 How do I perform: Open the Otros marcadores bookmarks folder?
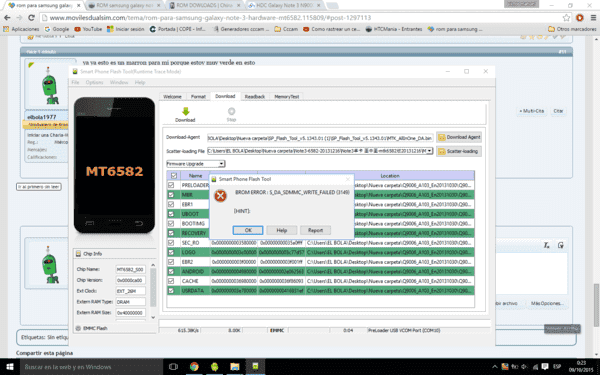(x=572, y=29)
